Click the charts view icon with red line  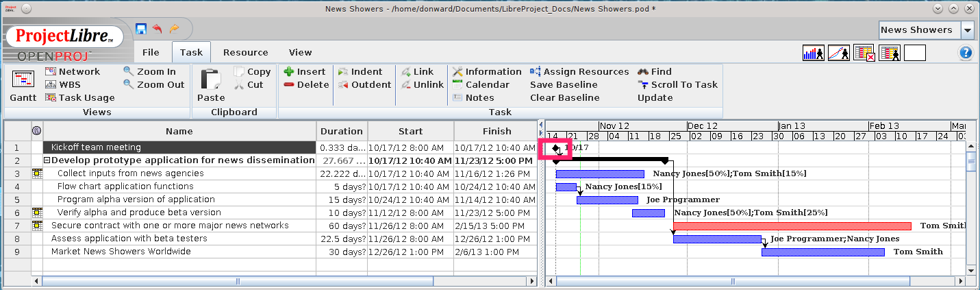pyautogui.click(x=839, y=53)
